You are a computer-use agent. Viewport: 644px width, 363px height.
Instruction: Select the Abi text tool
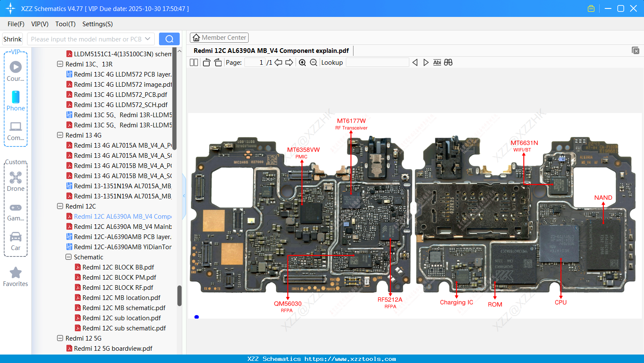[x=437, y=62]
